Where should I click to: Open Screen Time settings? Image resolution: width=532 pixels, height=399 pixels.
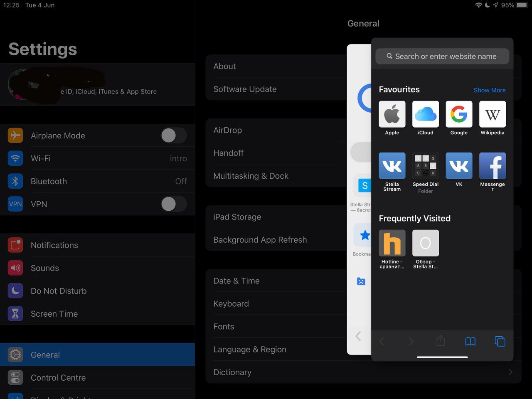click(97, 314)
